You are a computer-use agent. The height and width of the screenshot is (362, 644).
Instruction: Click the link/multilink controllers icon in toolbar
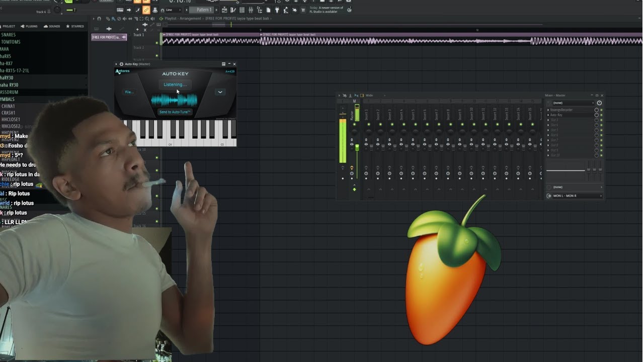click(146, 10)
